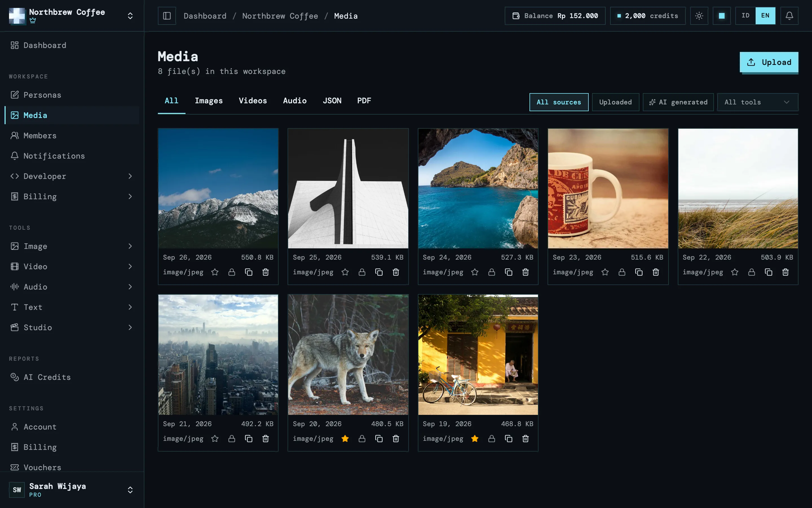Screen dimensions: 812x508
Task: Unstar the Sep 20, 2026 coyote image
Action: tap(345, 439)
